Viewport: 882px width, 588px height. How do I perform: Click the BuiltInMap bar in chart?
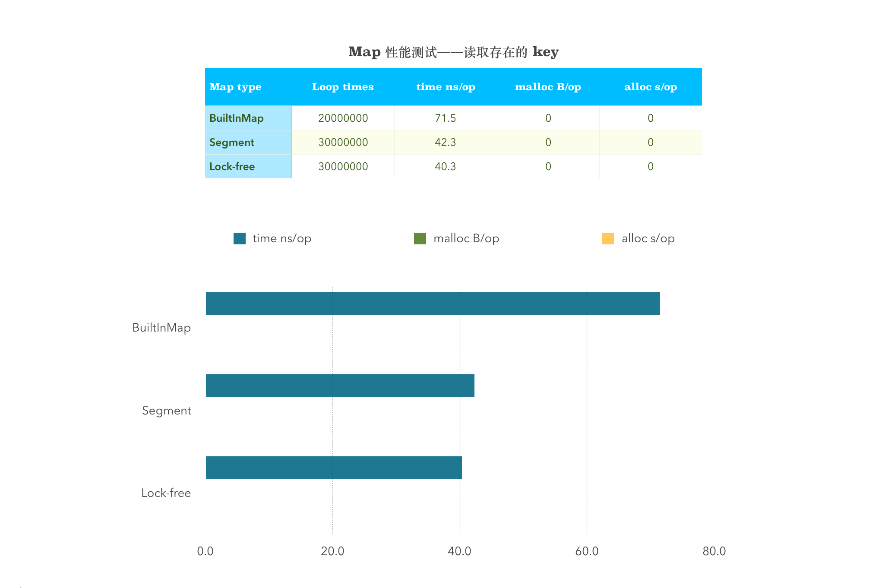coord(433,303)
